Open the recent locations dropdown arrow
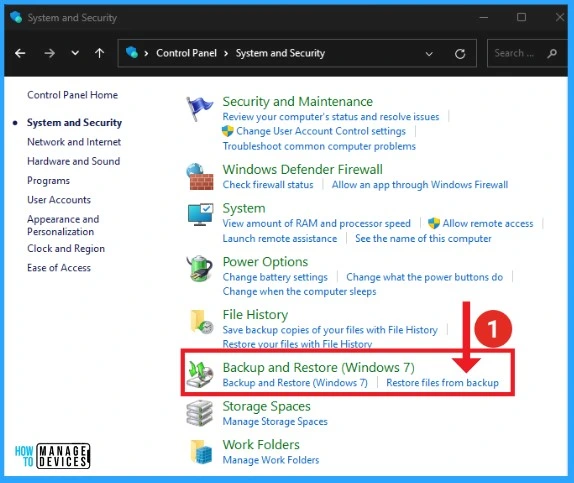Viewport: 574px width, 483px height. (75, 53)
